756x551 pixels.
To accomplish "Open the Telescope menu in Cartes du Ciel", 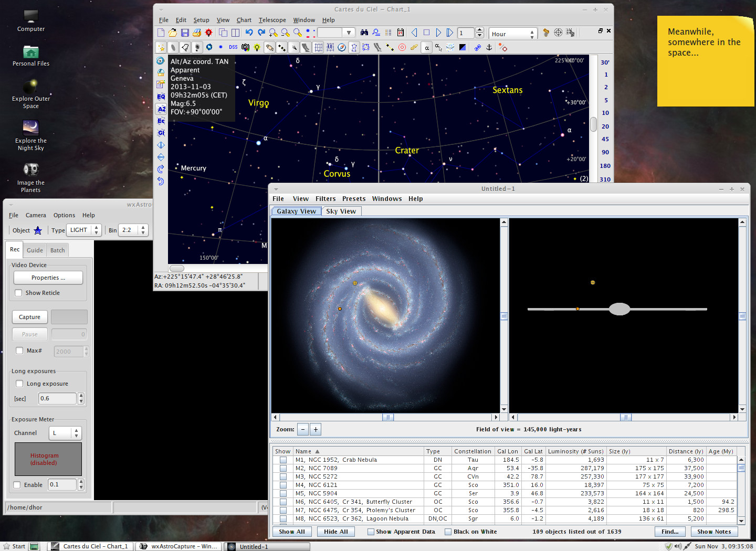I will click(272, 20).
